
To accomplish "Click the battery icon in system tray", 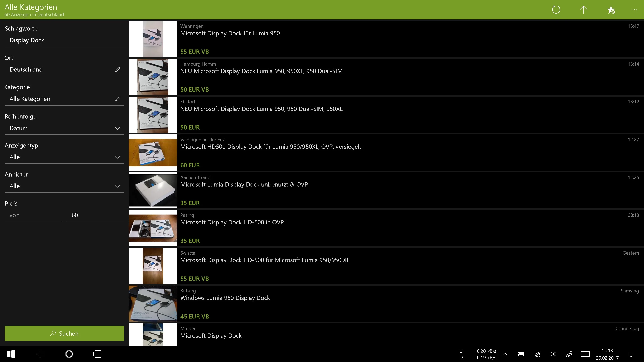I will pos(521,354).
